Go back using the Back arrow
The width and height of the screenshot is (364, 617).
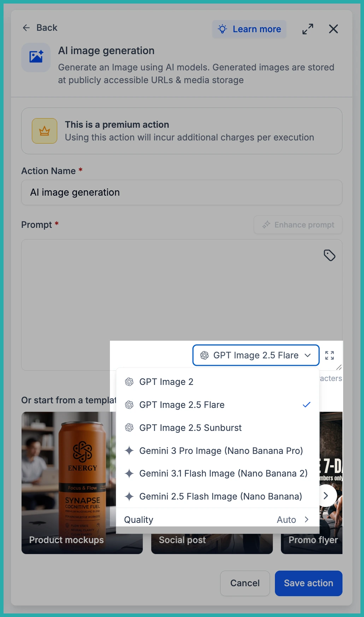tap(40, 28)
